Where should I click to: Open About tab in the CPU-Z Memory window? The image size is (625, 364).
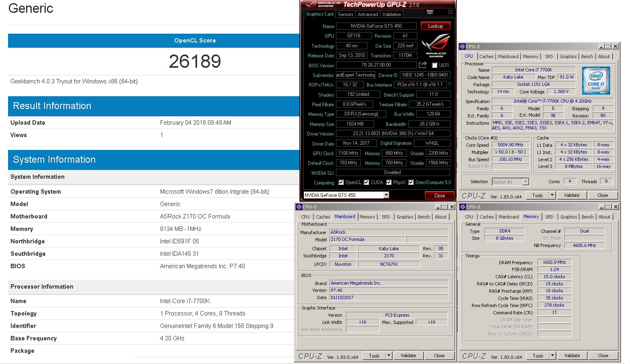click(x=604, y=217)
